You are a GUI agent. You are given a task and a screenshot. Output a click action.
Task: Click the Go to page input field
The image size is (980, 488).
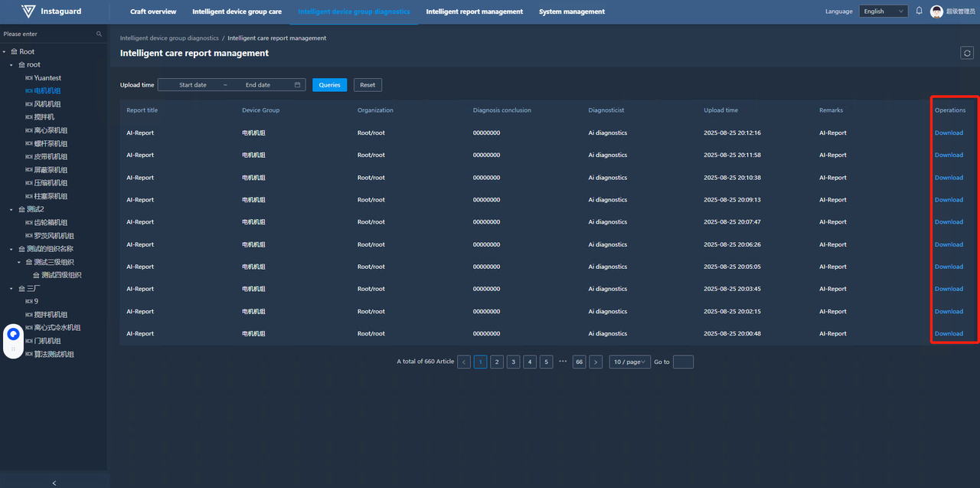click(x=682, y=362)
